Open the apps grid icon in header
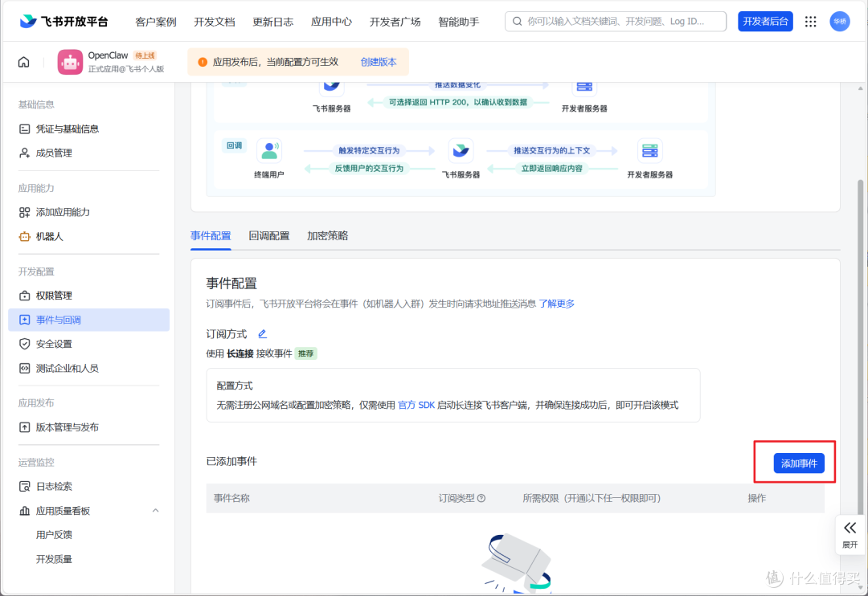 click(x=810, y=22)
